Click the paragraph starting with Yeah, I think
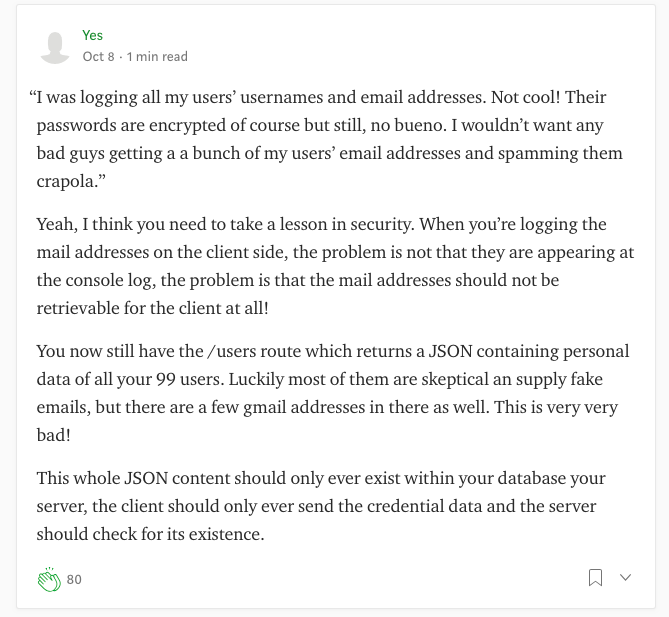 pyautogui.click(x=335, y=266)
